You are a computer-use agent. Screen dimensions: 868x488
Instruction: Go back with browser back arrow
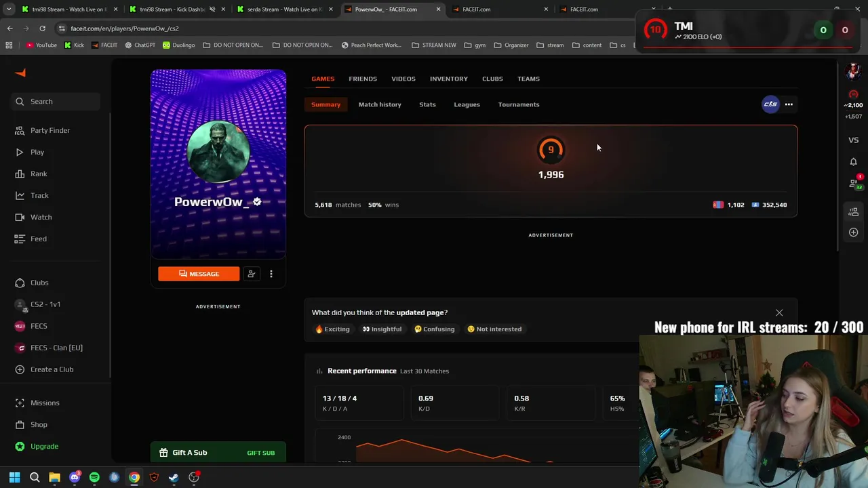9,28
